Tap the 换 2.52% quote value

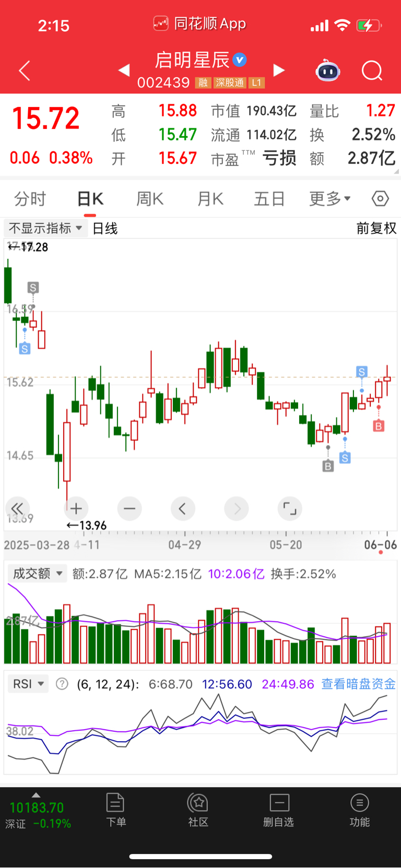tap(373, 135)
